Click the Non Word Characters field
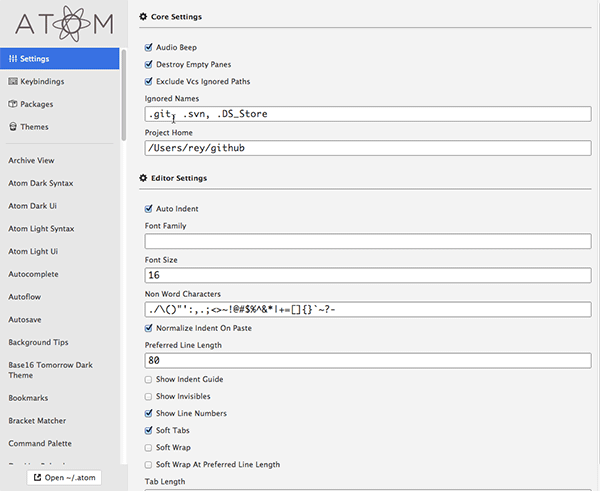600x491 pixels. 368,309
